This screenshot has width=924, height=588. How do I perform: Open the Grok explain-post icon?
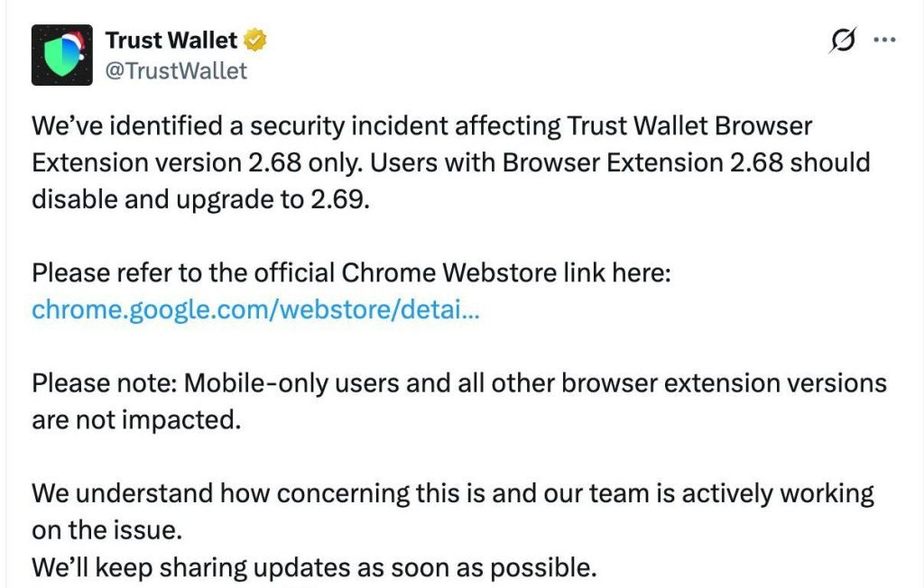(842, 40)
